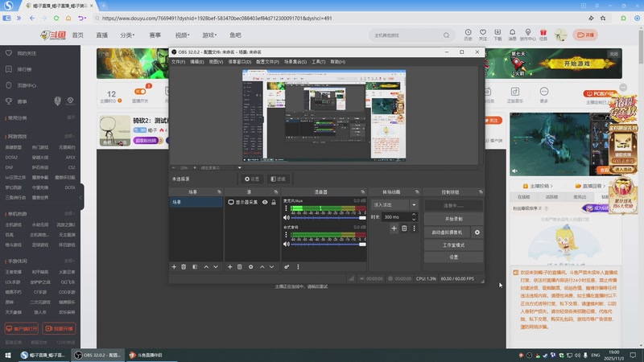This screenshot has width=644, height=362.
Task: Toggle lock on 显示器采集 source
Action: (x=274, y=203)
